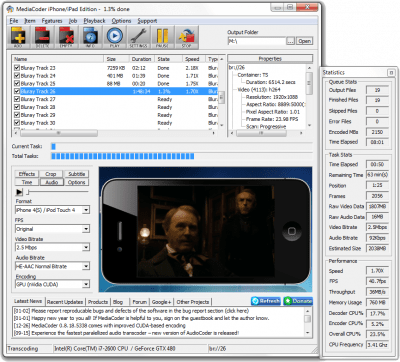Viewport: 400px width, 362px height.
Task: Switch to the Forum tab
Action: [x=139, y=302]
